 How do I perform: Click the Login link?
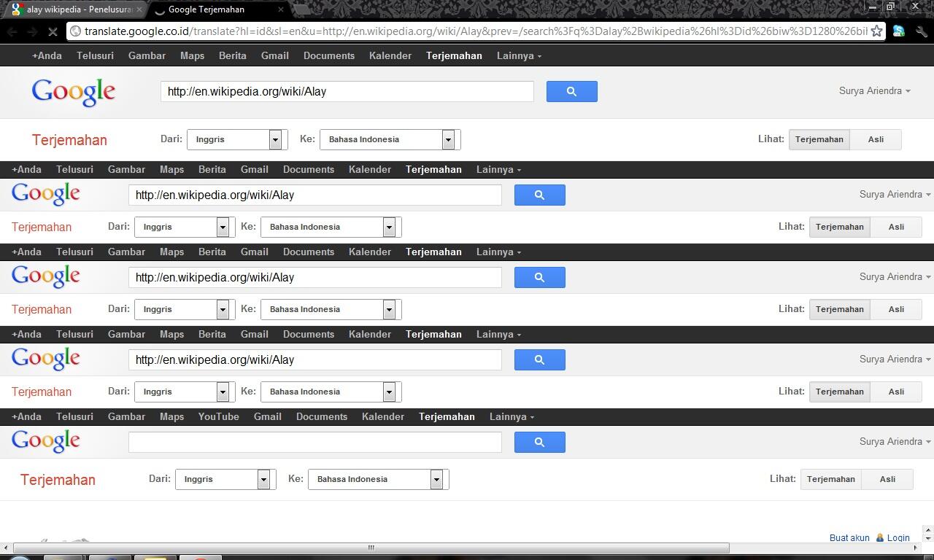pos(898,538)
